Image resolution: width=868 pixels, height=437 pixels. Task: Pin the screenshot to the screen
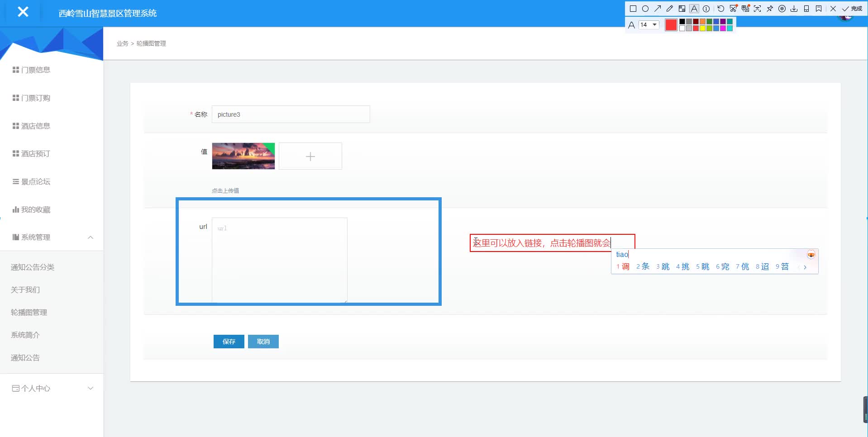click(770, 9)
